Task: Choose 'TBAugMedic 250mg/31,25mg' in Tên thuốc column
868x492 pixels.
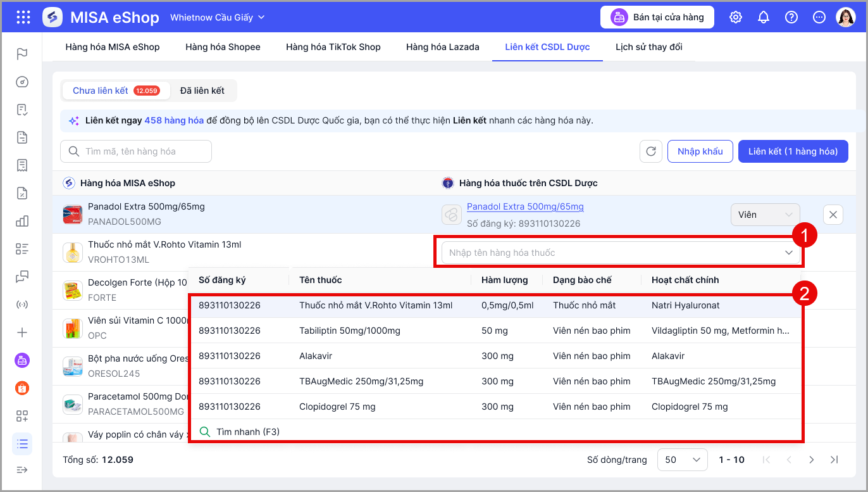Action: pos(361,381)
